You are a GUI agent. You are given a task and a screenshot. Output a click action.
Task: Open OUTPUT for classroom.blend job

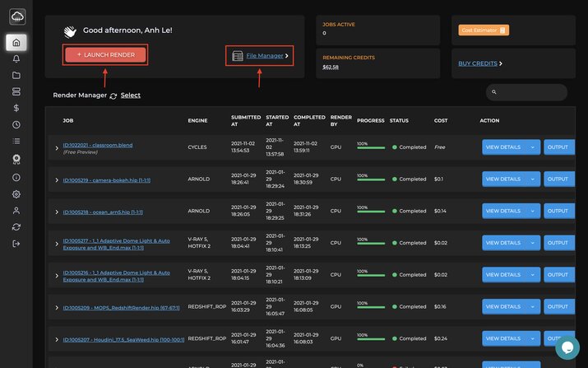[559, 147]
